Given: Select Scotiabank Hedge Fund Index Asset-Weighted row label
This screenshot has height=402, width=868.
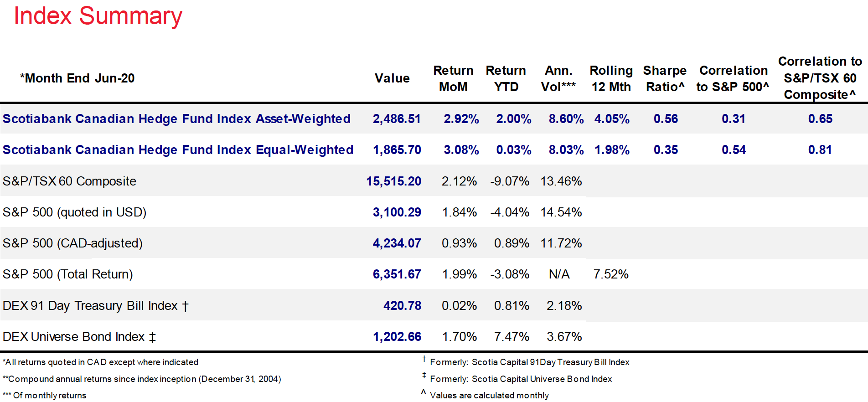Looking at the screenshot, I should click(176, 119).
